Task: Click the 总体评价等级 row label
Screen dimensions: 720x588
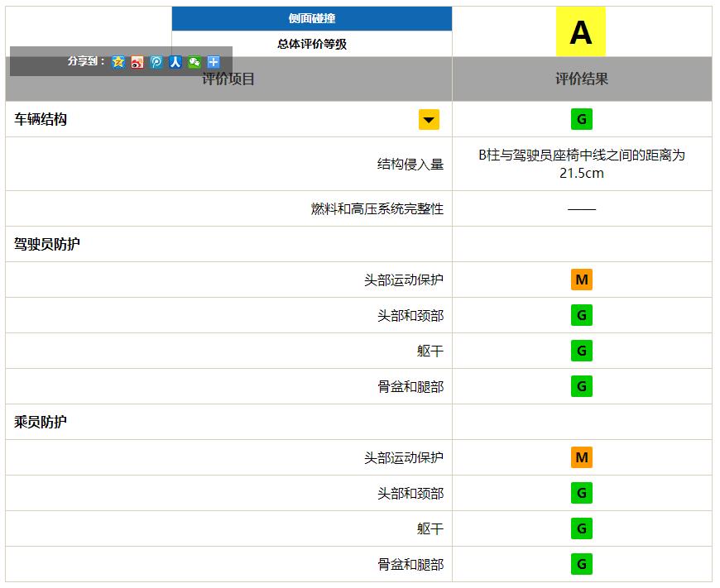Action: (312, 44)
